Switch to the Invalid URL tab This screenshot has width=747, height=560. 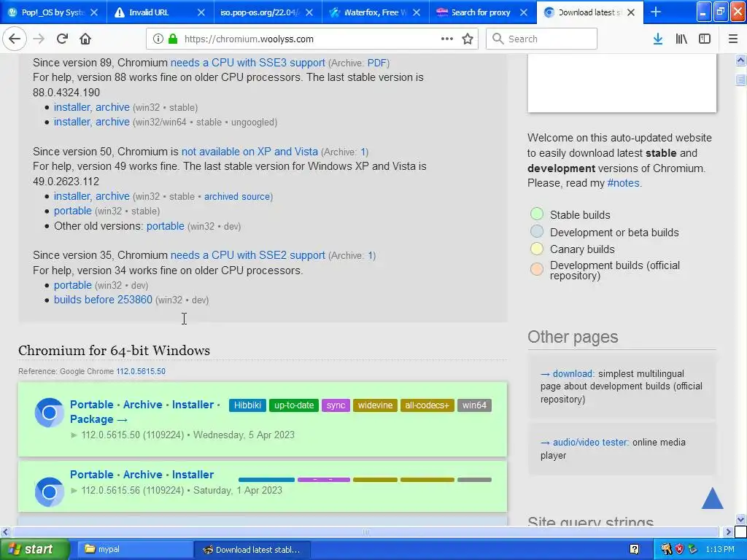pos(160,12)
